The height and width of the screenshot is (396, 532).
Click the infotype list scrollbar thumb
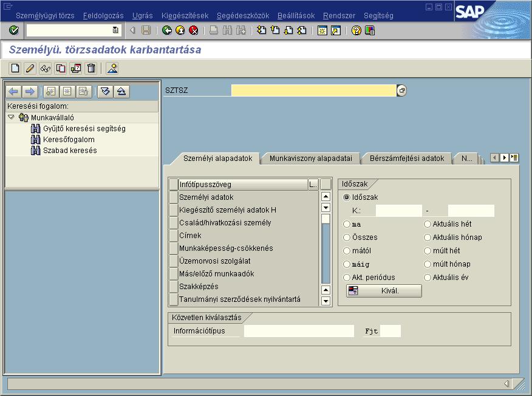point(326,218)
